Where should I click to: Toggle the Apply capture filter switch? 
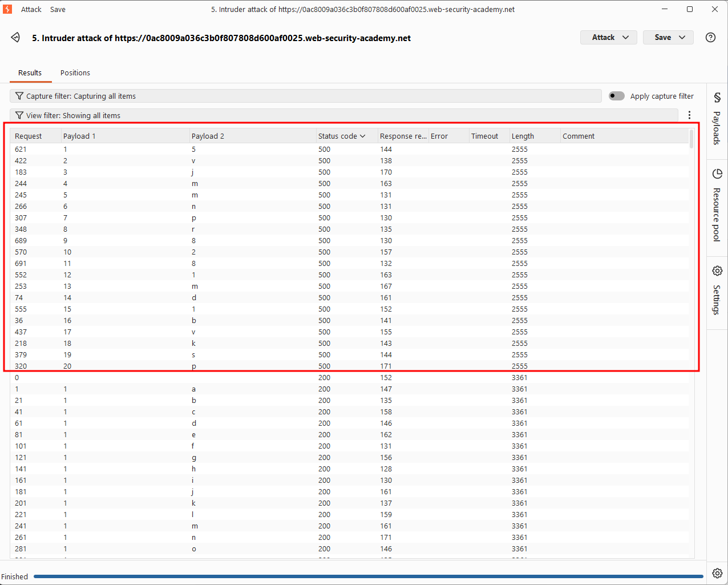(617, 96)
